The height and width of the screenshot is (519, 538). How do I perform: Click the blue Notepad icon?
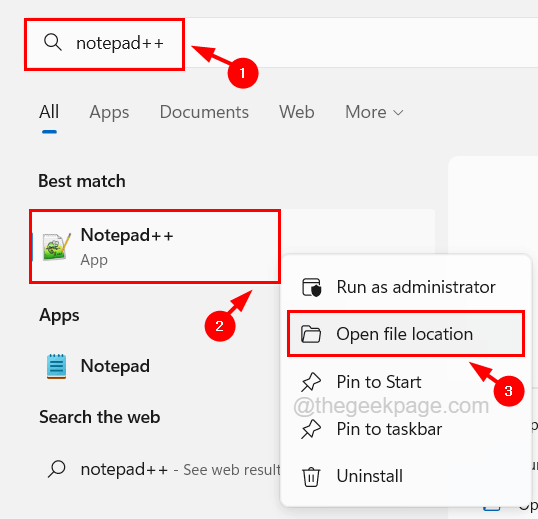tap(56, 366)
